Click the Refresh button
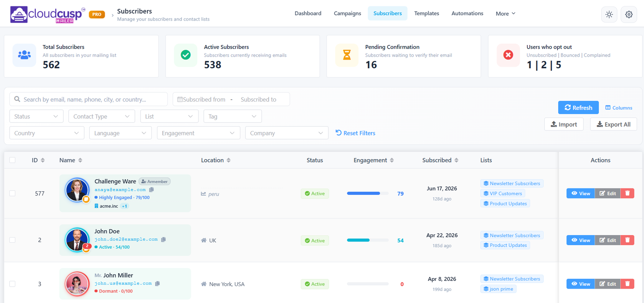 coord(578,107)
